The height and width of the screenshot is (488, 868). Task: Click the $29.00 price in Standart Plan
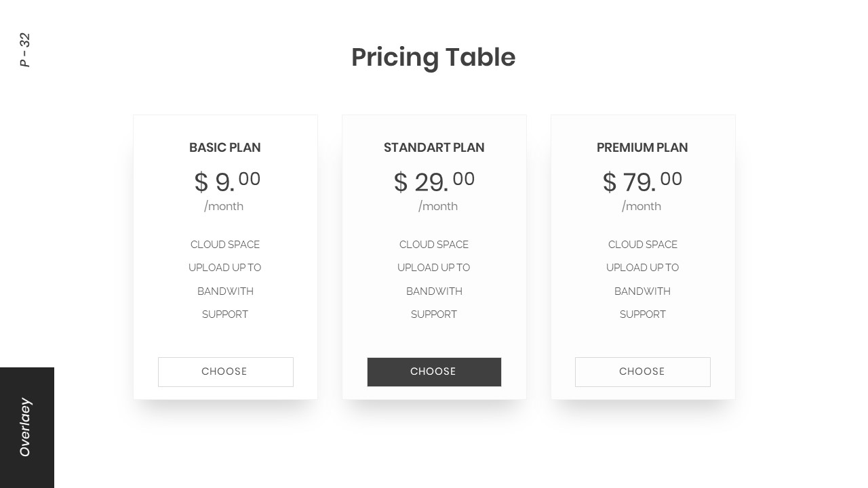(434, 182)
